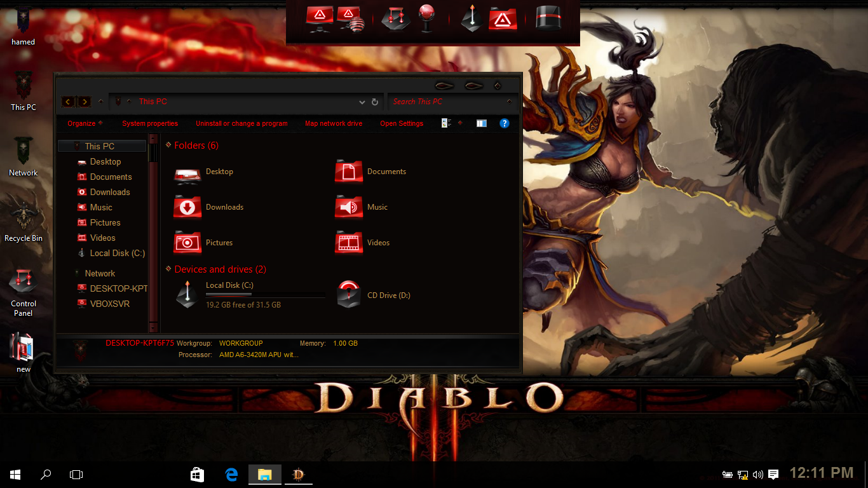Click System properties in the command bar

tap(150, 123)
